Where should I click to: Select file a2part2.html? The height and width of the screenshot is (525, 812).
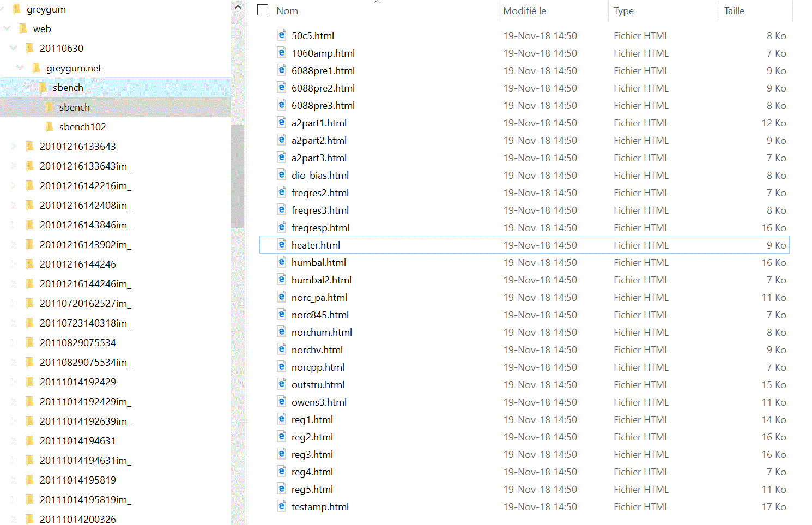(x=319, y=140)
